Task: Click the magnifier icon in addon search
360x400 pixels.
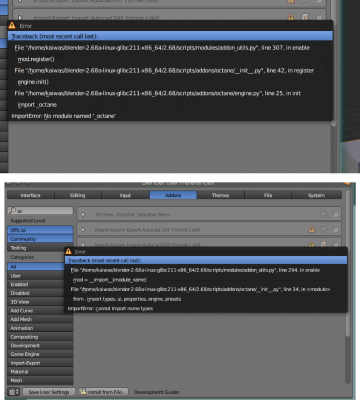Action: (12, 211)
